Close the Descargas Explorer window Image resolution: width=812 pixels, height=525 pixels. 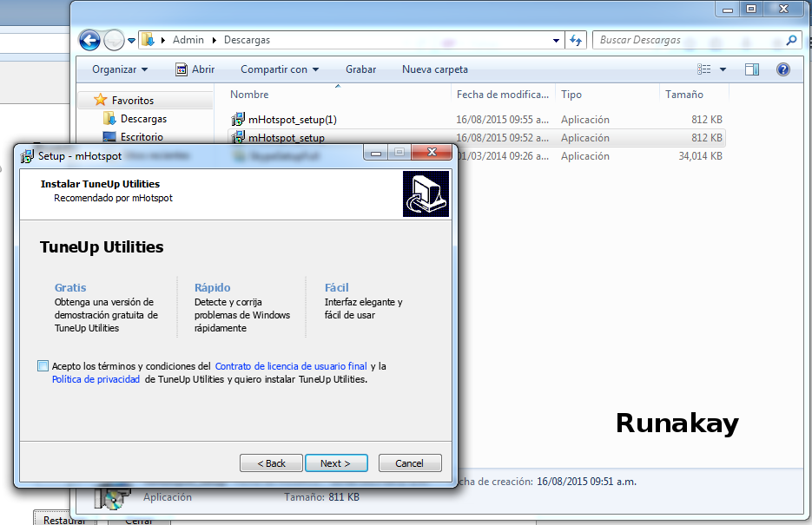pos(783,9)
